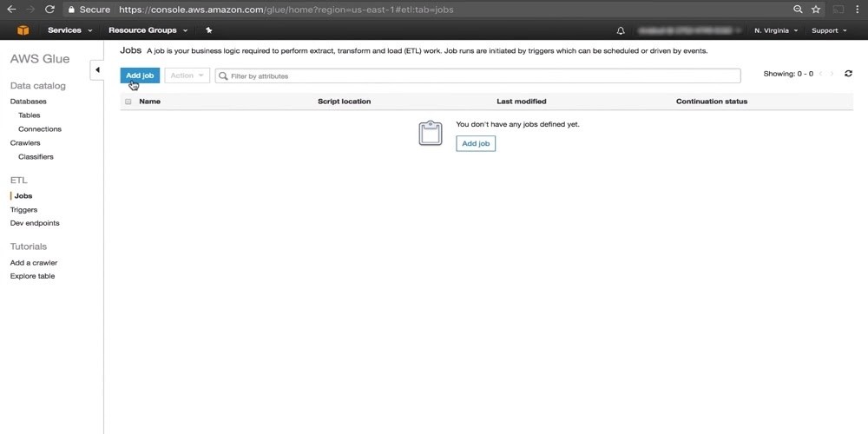Screen dimensions: 868x434
Task: Open the Add a crawler tutorial
Action: pos(34,262)
